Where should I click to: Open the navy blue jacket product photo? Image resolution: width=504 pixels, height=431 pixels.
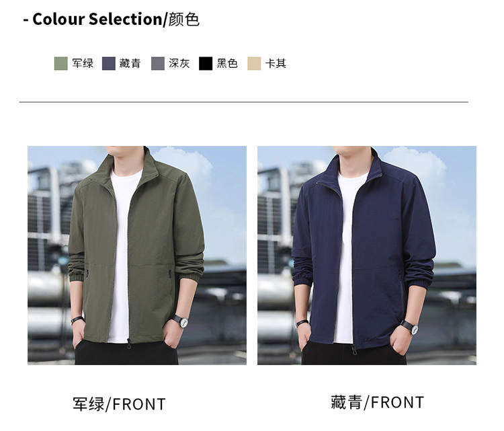click(x=367, y=256)
